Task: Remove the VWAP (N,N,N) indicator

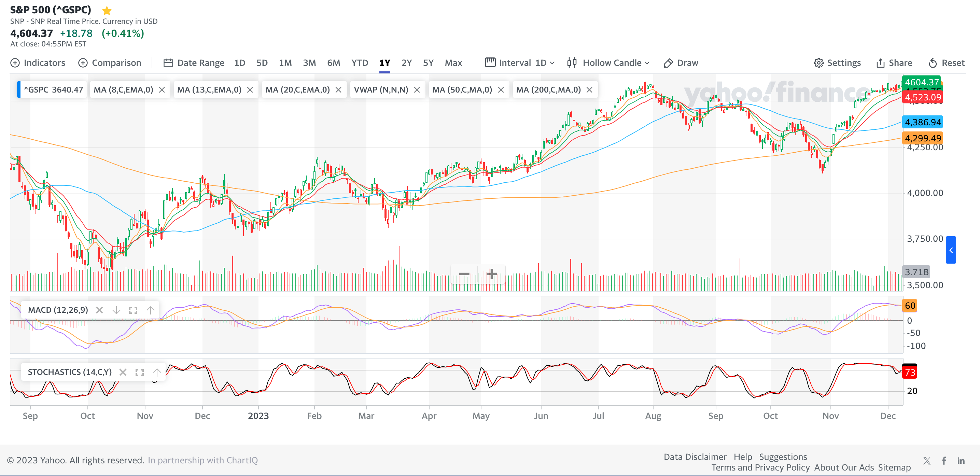Action: point(417,90)
